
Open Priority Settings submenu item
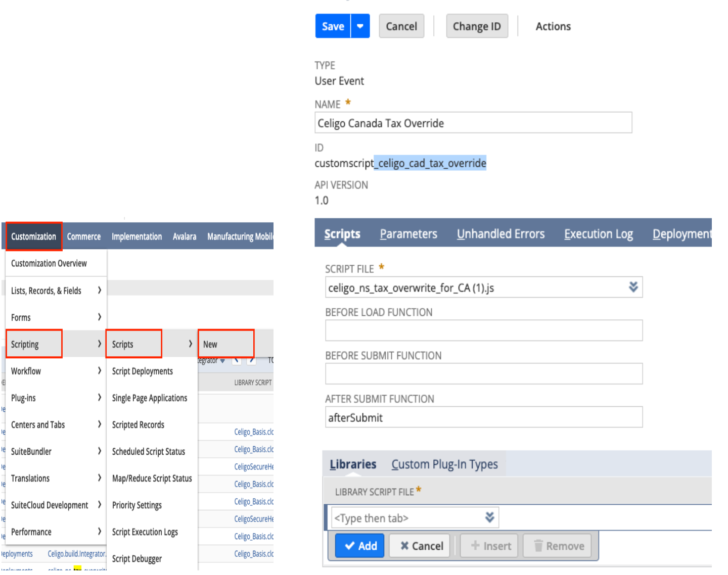coord(152,505)
